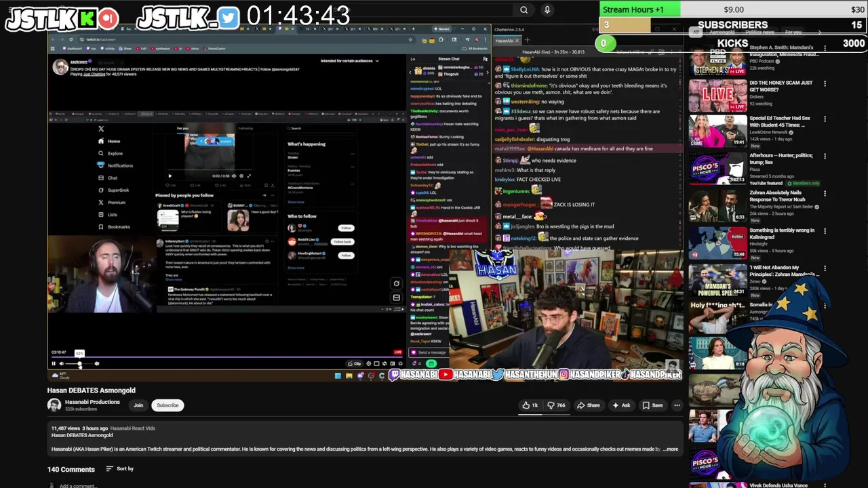Viewport: 868px width, 488px height.
Task: Click Follow back for Reddit Lies
Action: (x=342, y=242)
